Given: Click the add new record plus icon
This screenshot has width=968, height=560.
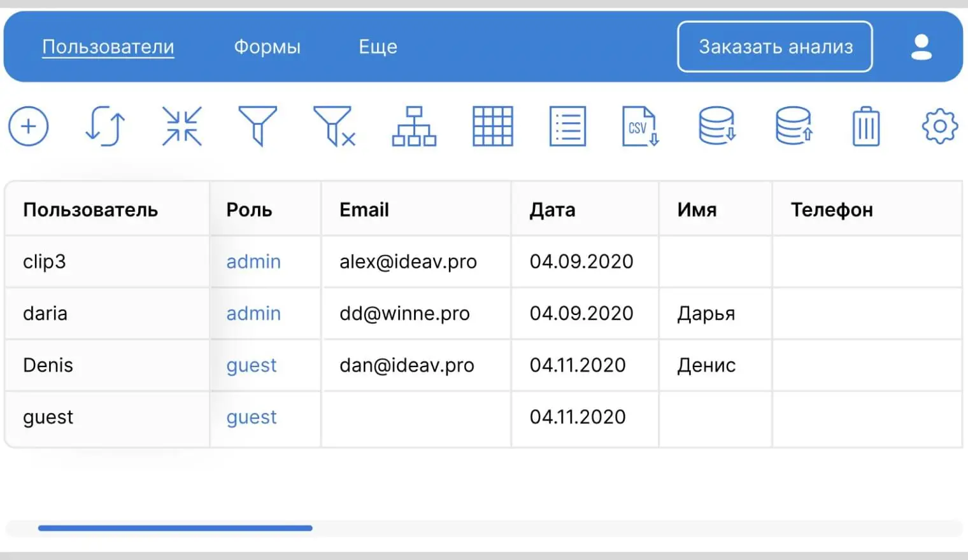Looking at the screenshot, I should coord(29,126).
